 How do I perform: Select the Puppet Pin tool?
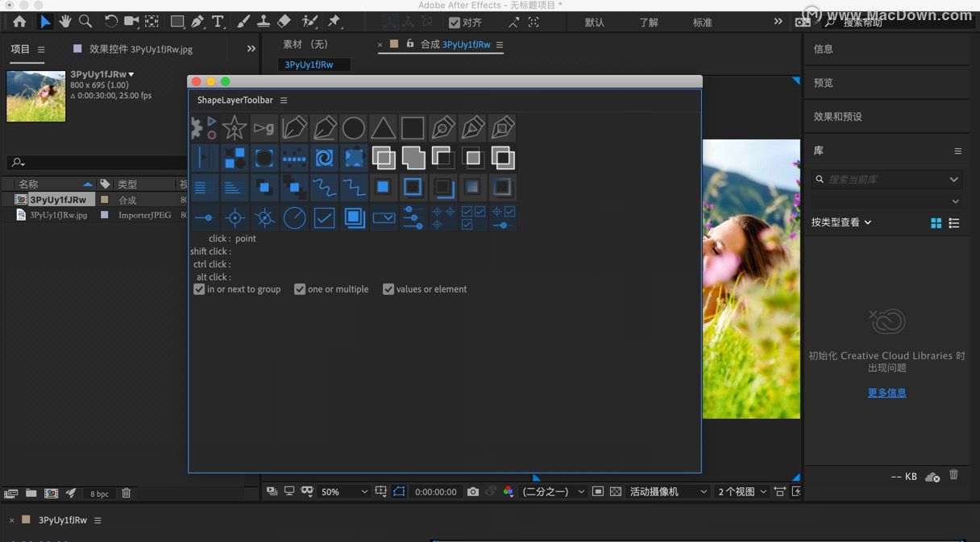(334, 22)
